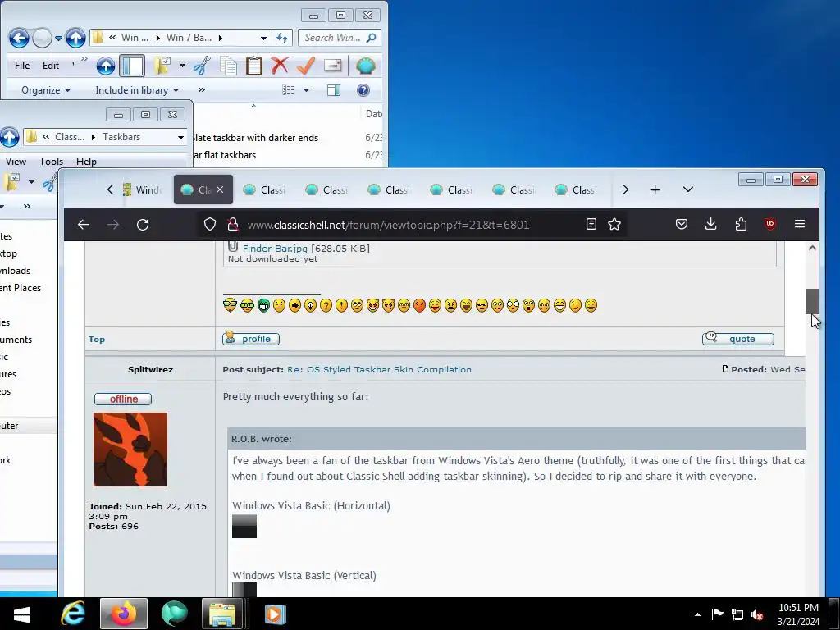840x630 pixels.
Task: Toggle the navigation pane toolbar button
Action: point(132,66)
